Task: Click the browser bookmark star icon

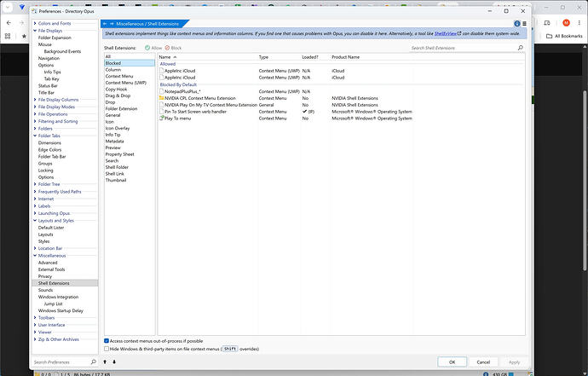Action: [x=24, y=36]
